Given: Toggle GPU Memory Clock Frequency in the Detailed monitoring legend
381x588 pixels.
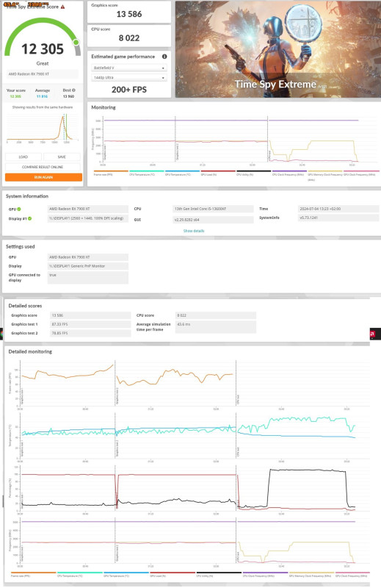Looking at the screenshot, I should coord(311,575).
